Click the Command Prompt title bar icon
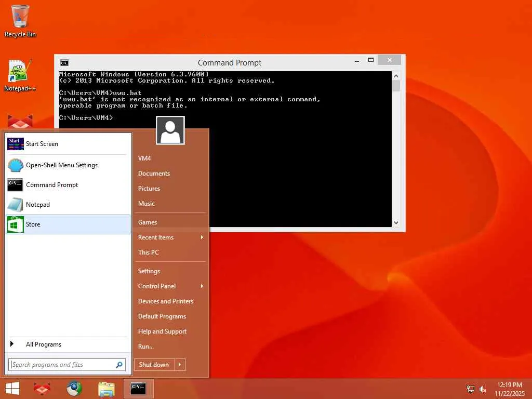This screenshot has width=532, height=399. (x=64, y=63)
